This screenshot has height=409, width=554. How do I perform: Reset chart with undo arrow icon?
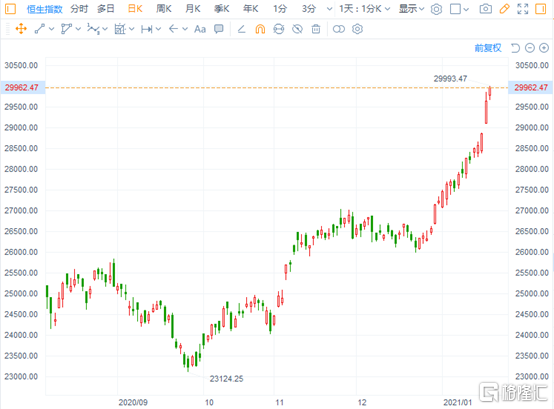click(515, 48)
